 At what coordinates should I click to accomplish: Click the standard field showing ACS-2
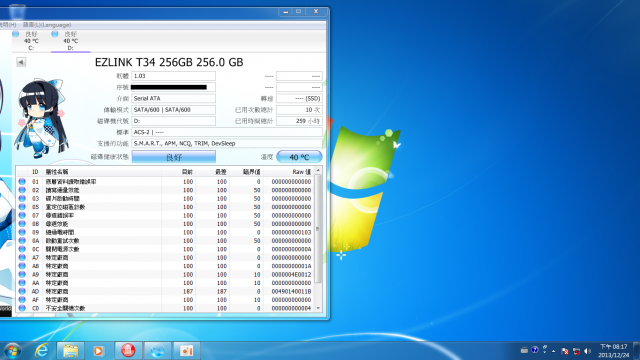[x=227, y=132]
